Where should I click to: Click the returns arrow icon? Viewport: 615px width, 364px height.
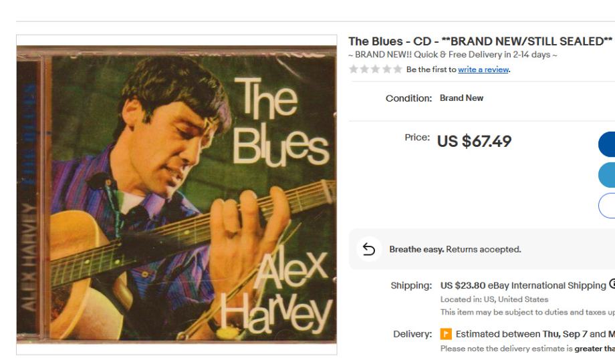[x=368, y=249]
